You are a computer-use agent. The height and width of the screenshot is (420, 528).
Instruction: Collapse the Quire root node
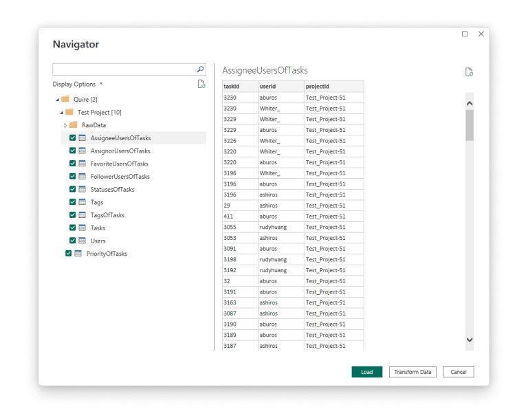tap(57, 100)
